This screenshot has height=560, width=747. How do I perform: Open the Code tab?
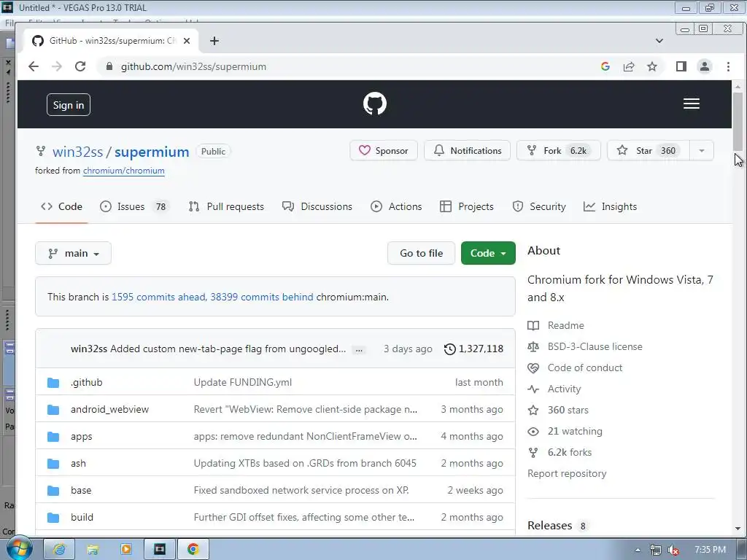(x=61, y=206)
